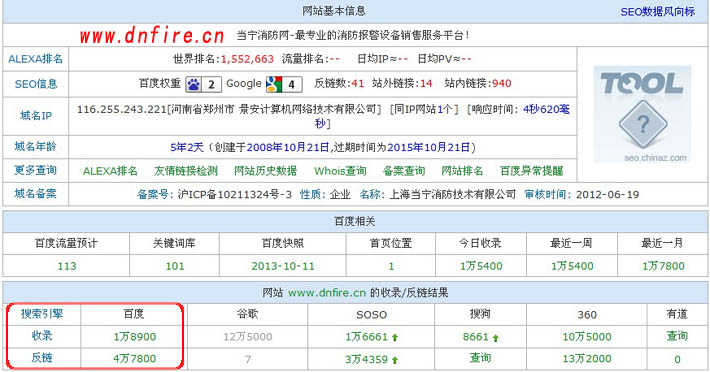Click the 反链数 value 41
Viewport: 710px width, 372px height.
(358, 83)
